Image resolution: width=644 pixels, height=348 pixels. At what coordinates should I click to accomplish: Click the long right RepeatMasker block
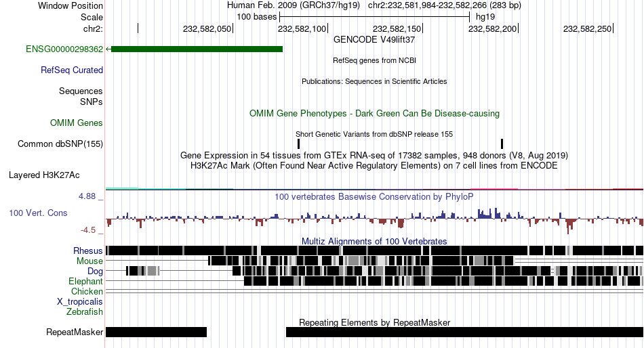tap(464, 332)
